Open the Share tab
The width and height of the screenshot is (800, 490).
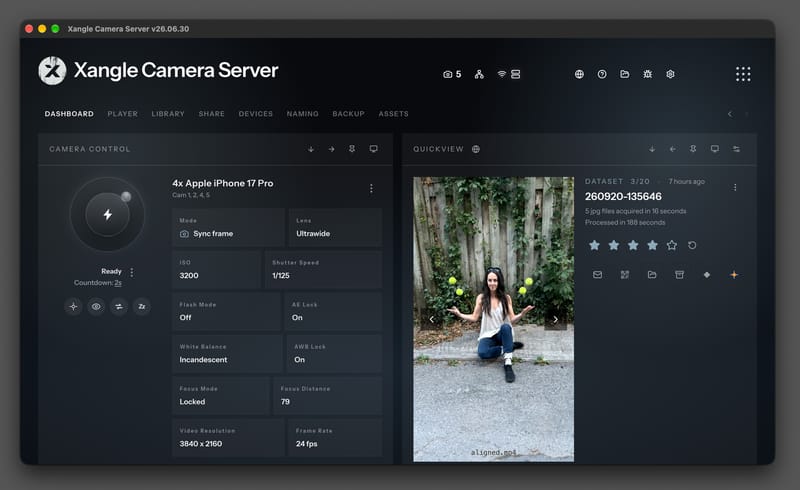pyautogui.click(x=211, y=114)
